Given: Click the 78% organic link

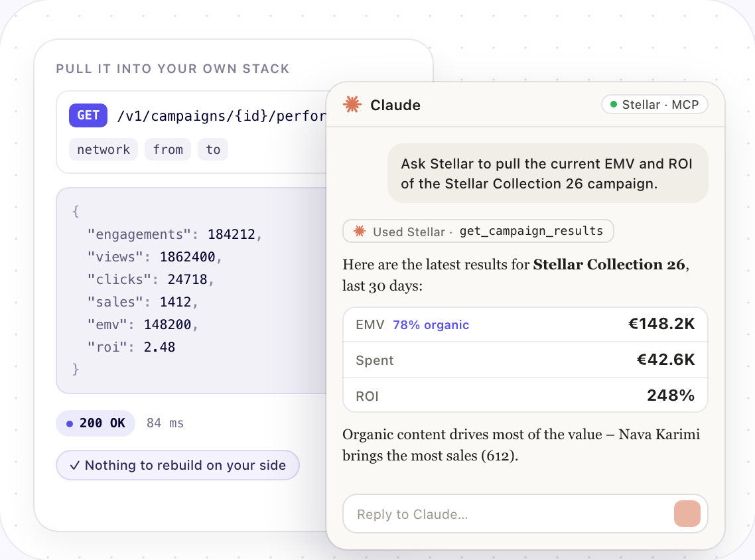Looking at the screenshot, I should click(431, 325).
